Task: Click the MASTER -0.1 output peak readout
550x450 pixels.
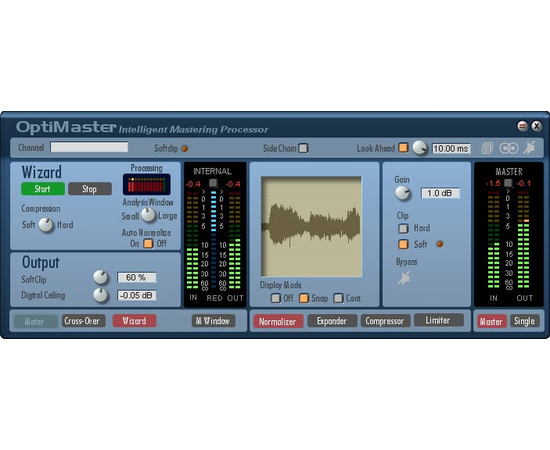Action: [524, 183]
